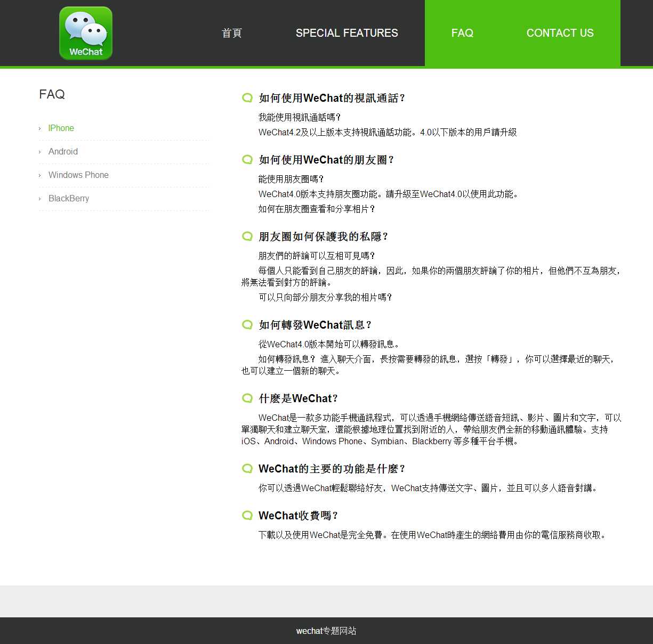Select the bubble icon next to 朋友圈如何保護我的私隱

tap(247, 237)
